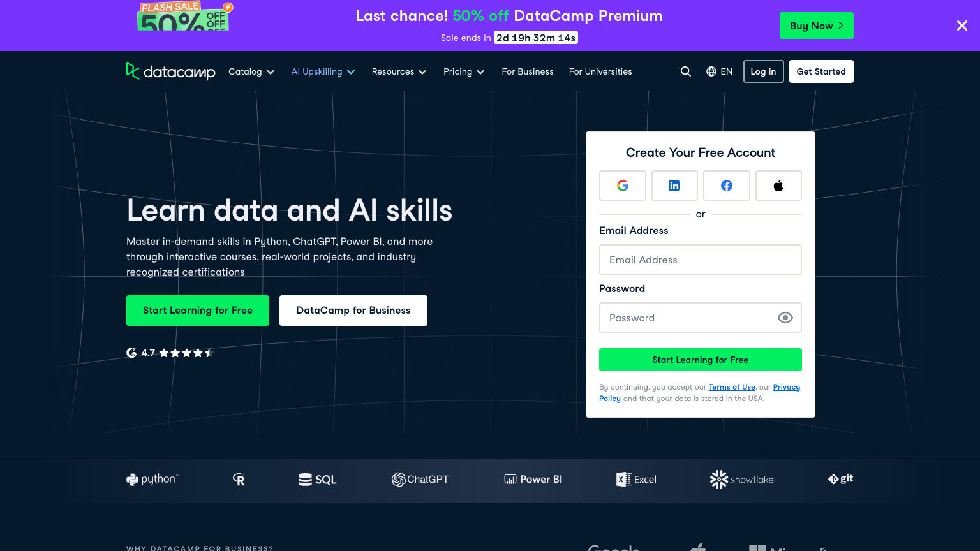Viewport: 980px width, 551px height.
Task: Open For Business nav item
Action: (528, 71)
